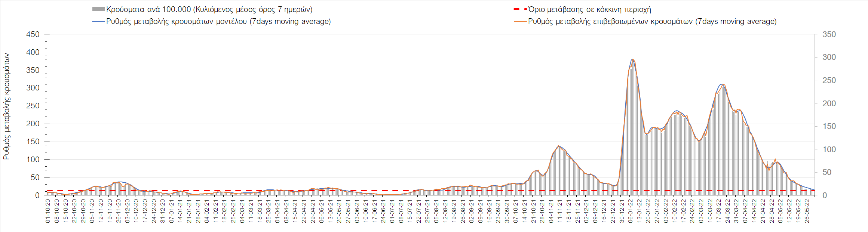This screenshot has height=232, width=868.
Task: Click the gray bar legend swatch for Κρούσματα
Action: [98, 9]
